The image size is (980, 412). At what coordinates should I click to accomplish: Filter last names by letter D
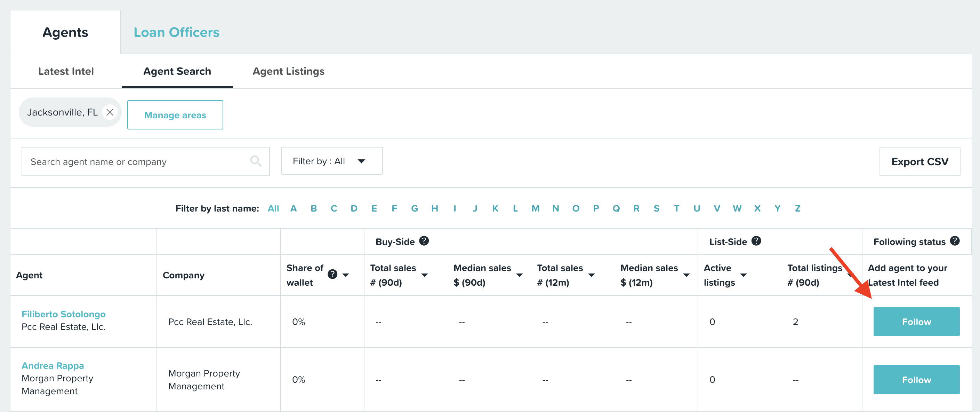[x=354, y=208]
